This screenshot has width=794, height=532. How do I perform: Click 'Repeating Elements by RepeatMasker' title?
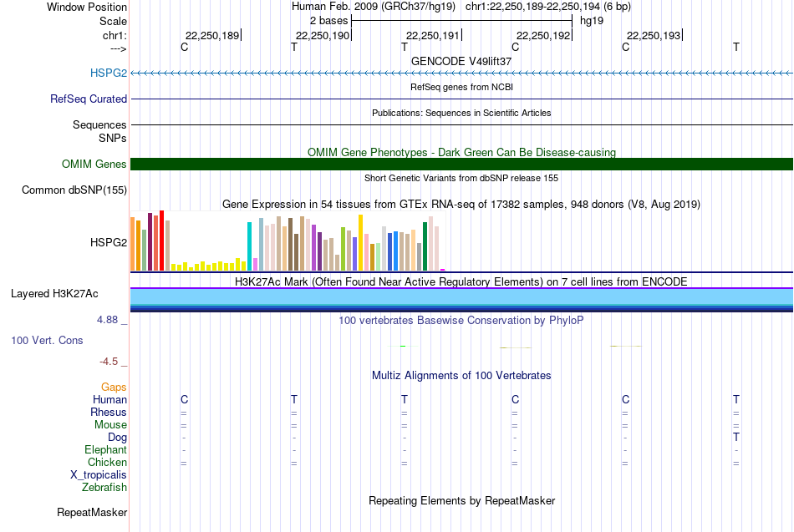(461, 500)
